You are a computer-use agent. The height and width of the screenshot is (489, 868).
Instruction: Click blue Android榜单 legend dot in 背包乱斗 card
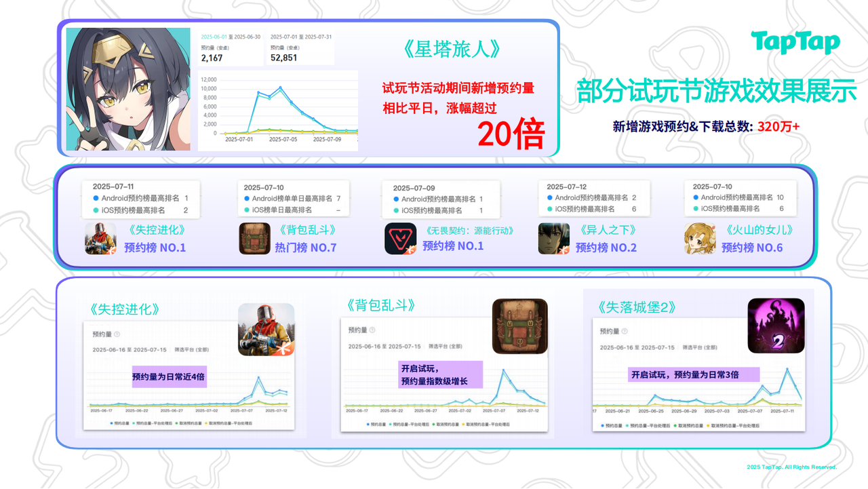click(x=247, y=199)
